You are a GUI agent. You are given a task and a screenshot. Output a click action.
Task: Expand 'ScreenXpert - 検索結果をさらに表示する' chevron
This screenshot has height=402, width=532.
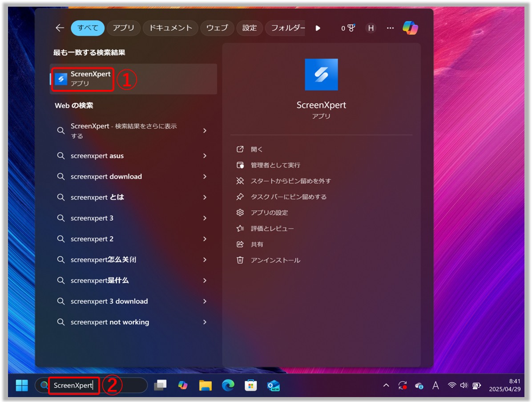[205, 131]
